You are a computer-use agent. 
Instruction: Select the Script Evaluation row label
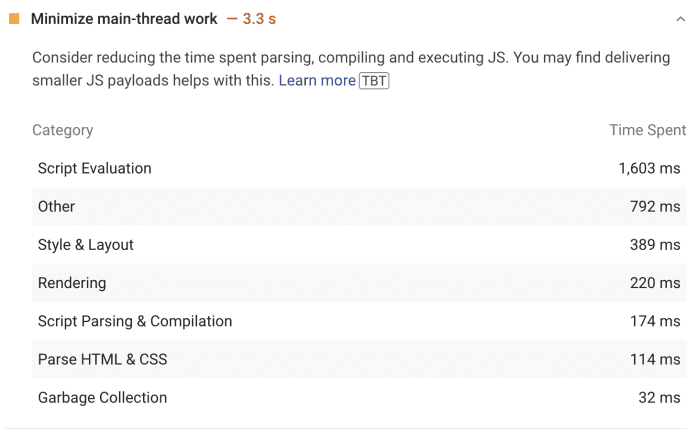pyautogui.click(x=95, y=168)
